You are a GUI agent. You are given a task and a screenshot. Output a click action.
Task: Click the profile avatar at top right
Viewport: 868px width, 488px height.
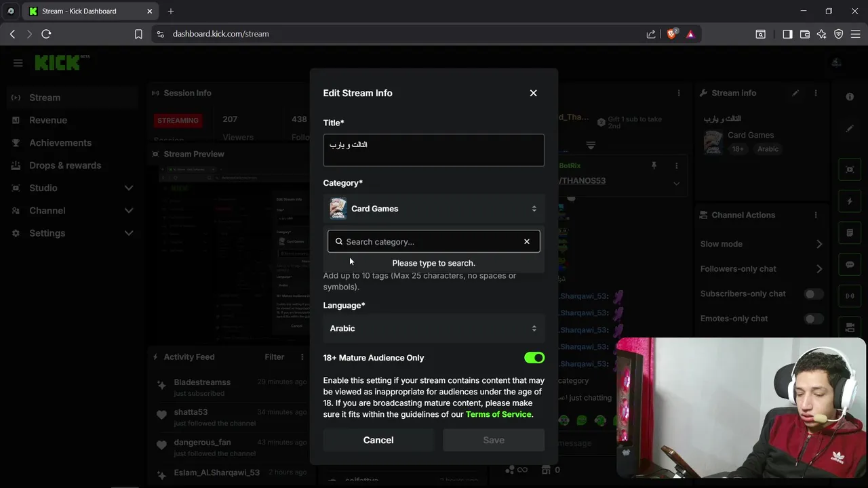[836, 62]
